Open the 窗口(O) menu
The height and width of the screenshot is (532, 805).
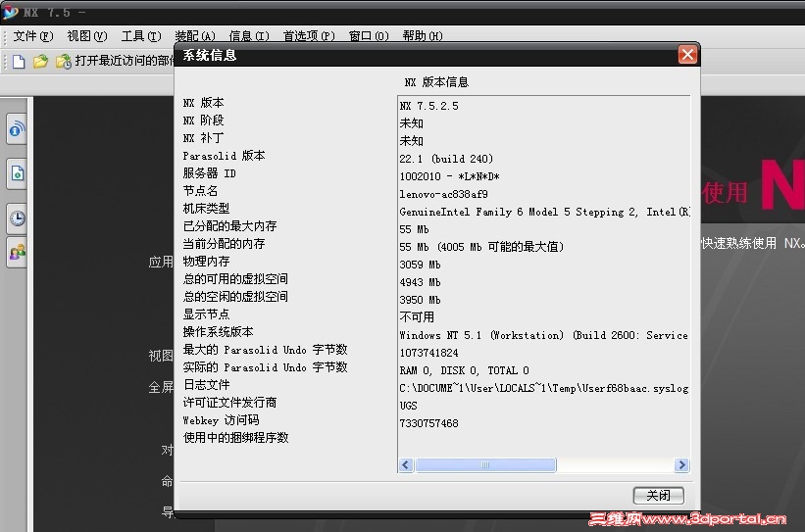coord(368,36)
